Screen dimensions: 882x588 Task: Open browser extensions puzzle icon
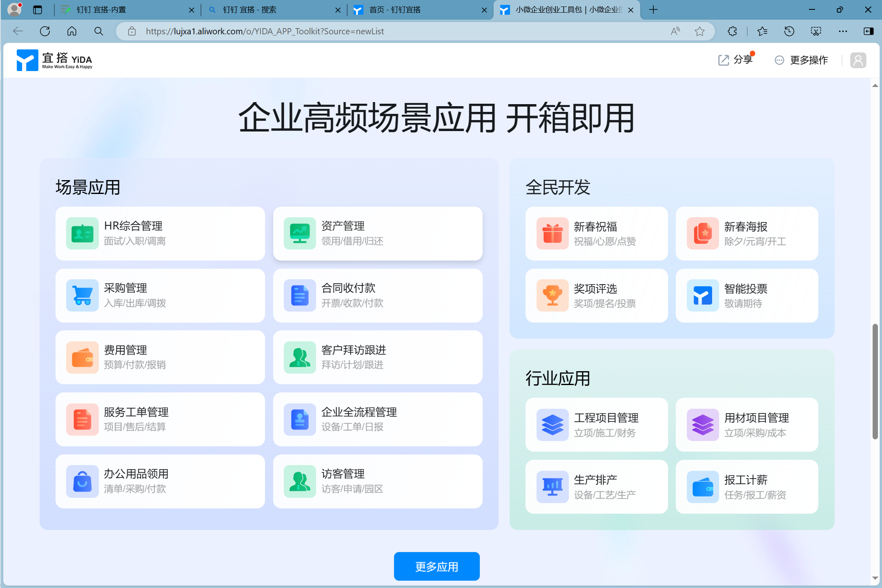coord(733,31)
